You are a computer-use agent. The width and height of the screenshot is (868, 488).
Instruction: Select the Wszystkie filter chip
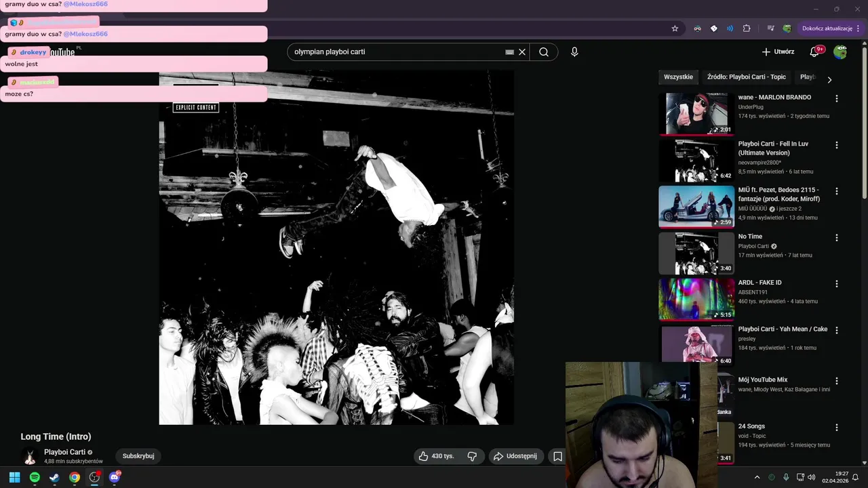pyautogui.click(x=678, y=77)
